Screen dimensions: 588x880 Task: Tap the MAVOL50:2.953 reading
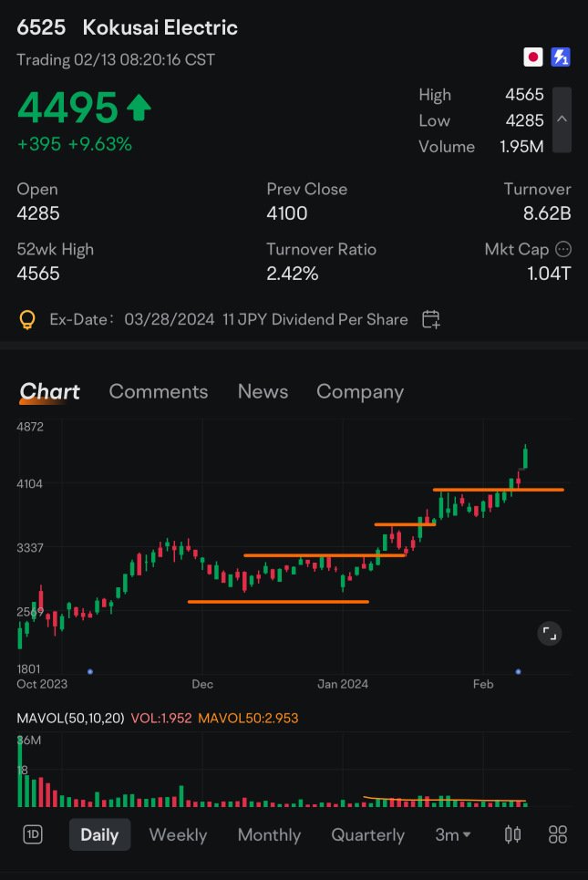click(248, 719)
